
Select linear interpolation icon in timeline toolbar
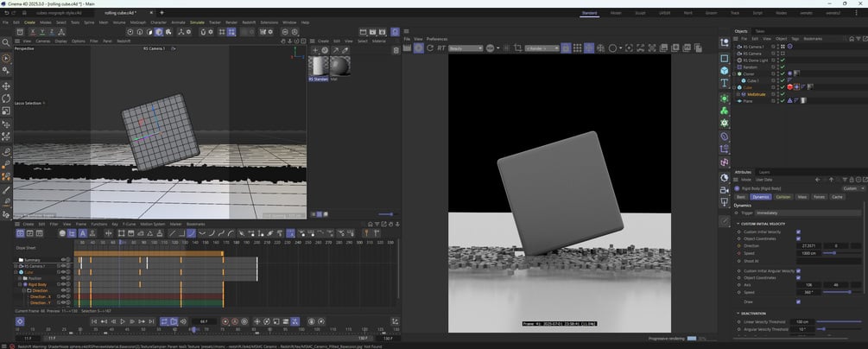(x=172, y=233)
